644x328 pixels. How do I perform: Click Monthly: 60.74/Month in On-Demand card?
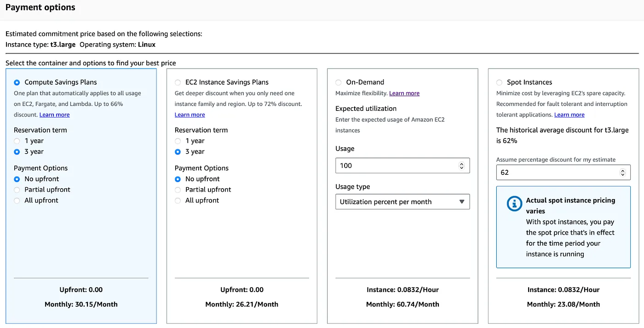coord(402,304)
